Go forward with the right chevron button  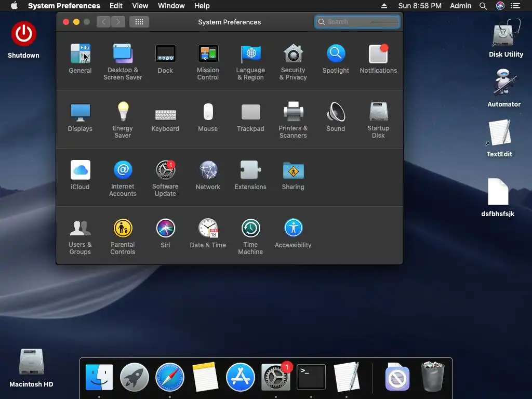[118, 22]
